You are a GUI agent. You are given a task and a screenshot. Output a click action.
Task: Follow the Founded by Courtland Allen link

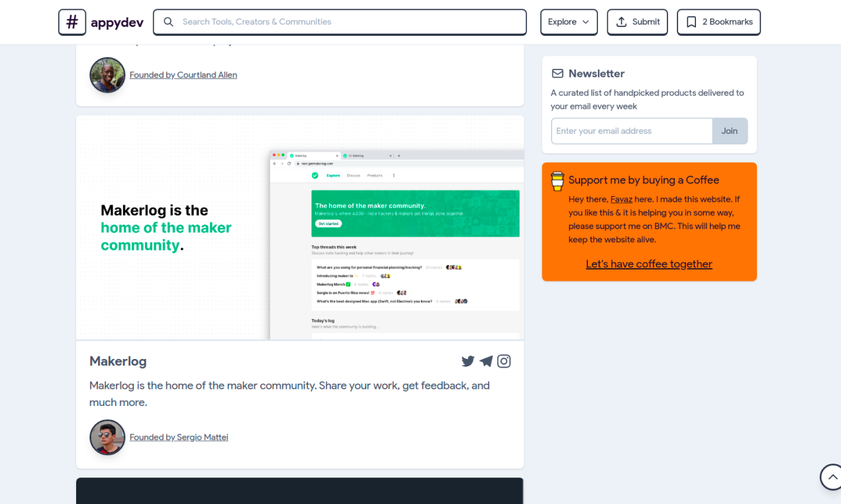[x=183, y=75]
